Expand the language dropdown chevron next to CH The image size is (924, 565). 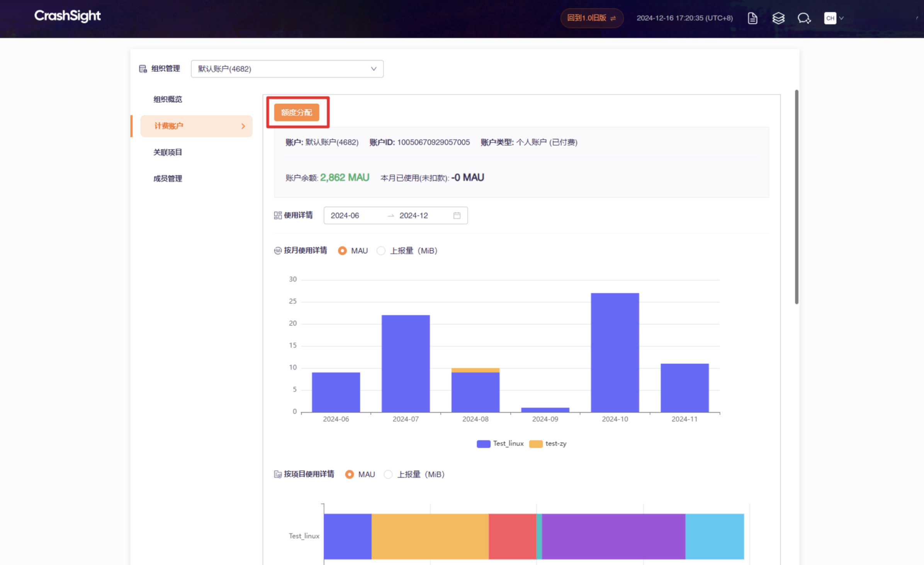[841, 18]
